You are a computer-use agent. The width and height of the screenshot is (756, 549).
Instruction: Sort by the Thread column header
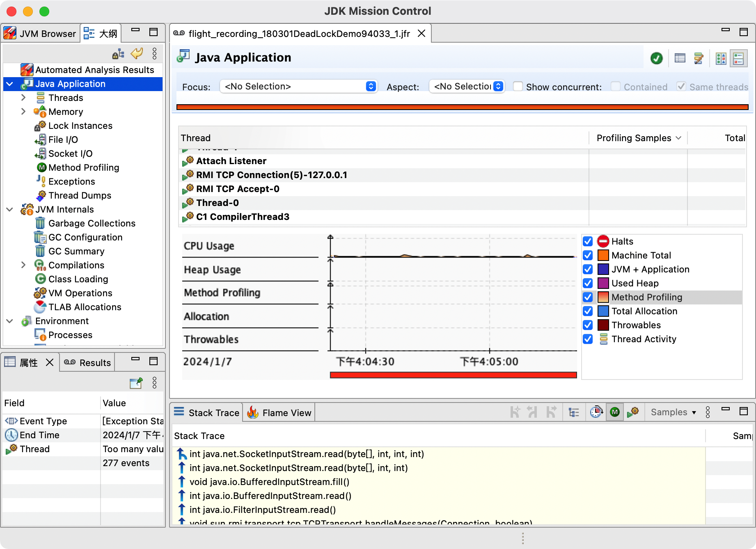coord(384,138)
